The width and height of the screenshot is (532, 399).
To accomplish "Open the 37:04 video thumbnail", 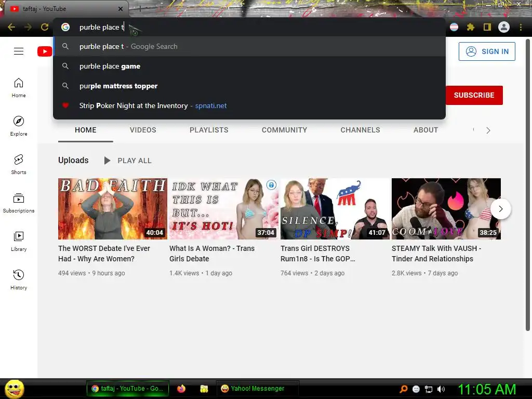I will point(223,209).
